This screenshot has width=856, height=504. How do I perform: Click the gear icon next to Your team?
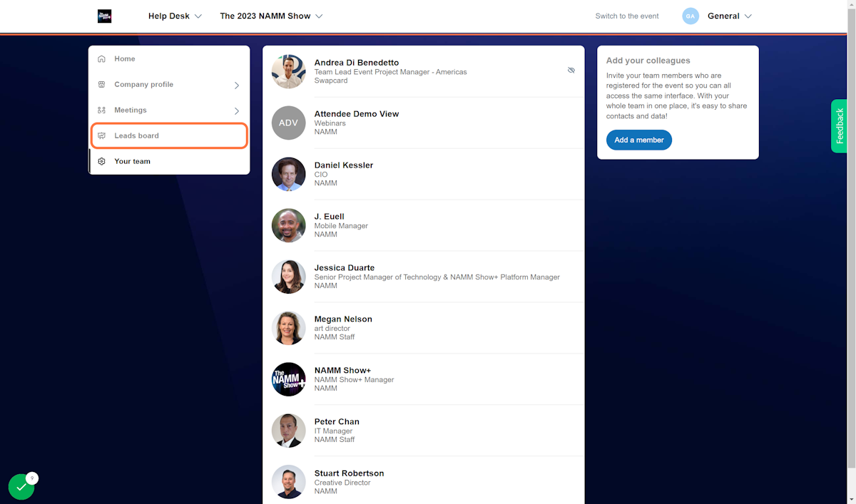pyautogui.click(x=100, y=161)
